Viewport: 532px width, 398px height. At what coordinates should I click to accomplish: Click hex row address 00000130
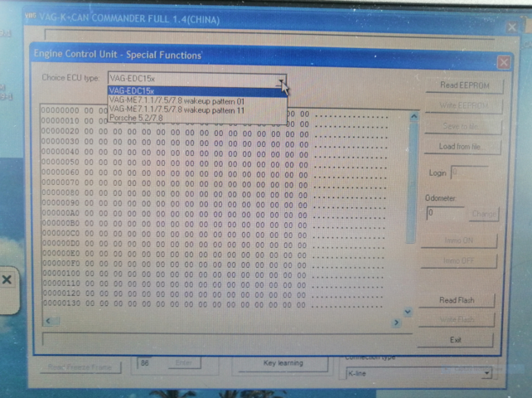[62, 303]
